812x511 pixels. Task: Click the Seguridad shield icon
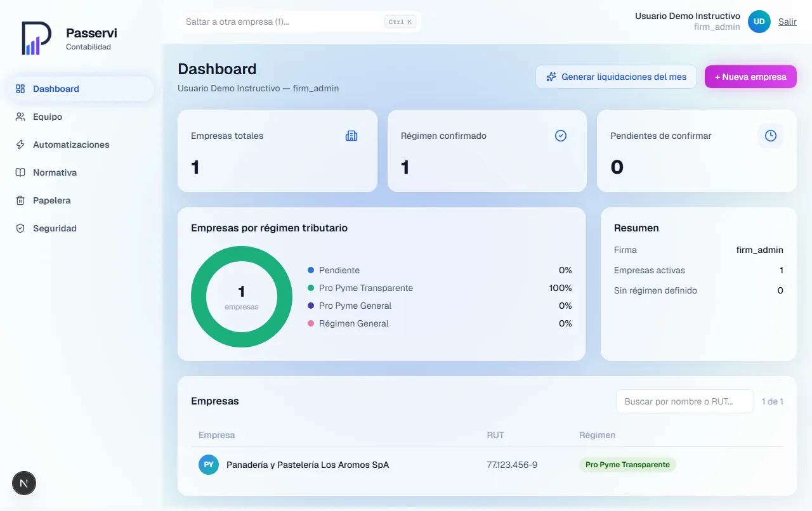pos(20,228)
